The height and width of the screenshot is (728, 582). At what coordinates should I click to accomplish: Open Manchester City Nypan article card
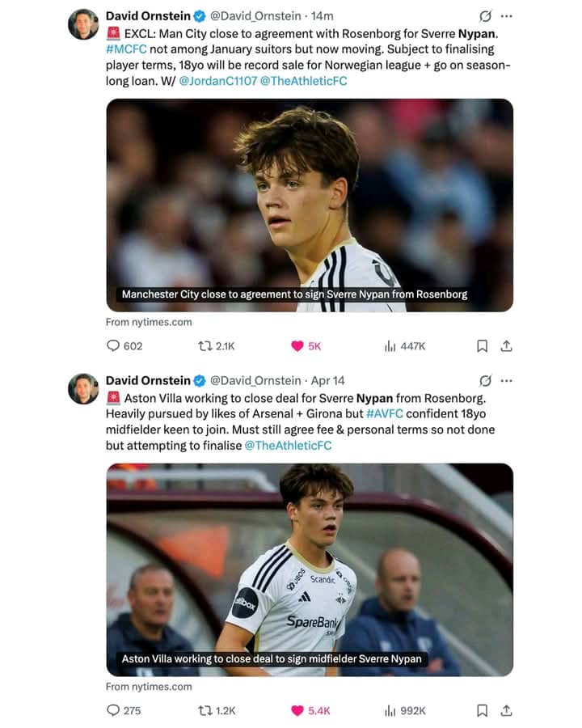click(310, 205)
